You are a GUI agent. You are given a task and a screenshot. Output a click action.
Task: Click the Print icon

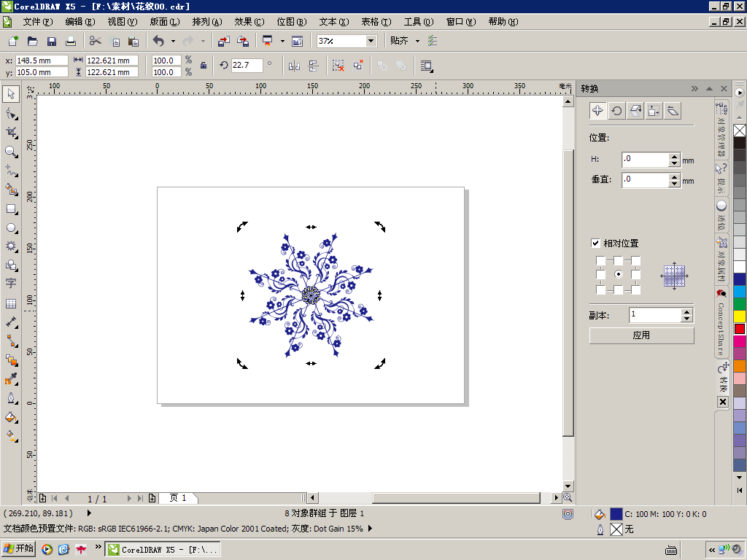[x=71, y=41]
